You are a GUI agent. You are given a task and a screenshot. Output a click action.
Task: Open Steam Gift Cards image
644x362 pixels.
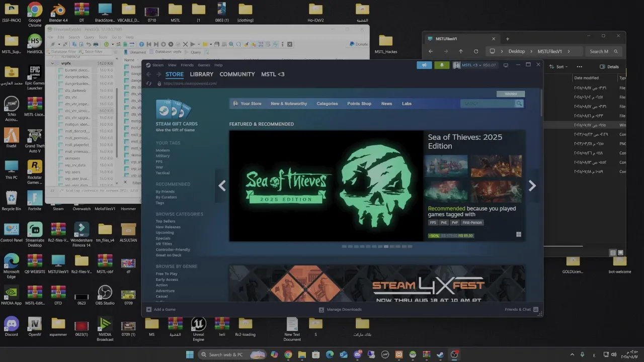(x=173, y=109)
